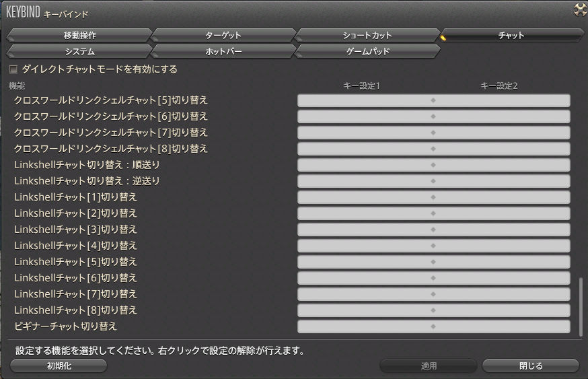This screenshot has width=588, height=379.
Task: Set キー設定2 for Linkshellチャット[7]切り替え
Action: [x=502, y=294]
